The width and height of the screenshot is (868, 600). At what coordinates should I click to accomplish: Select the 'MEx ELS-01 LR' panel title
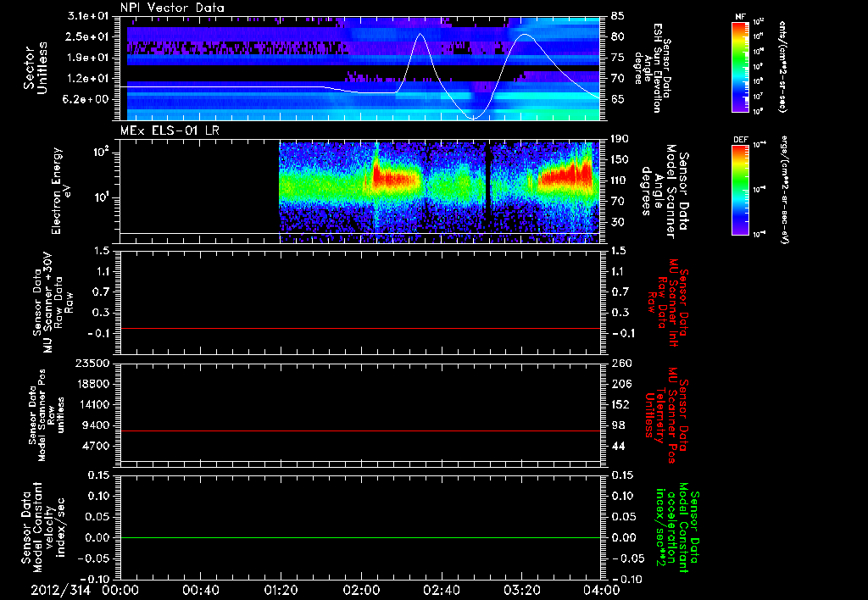point(170,131)
